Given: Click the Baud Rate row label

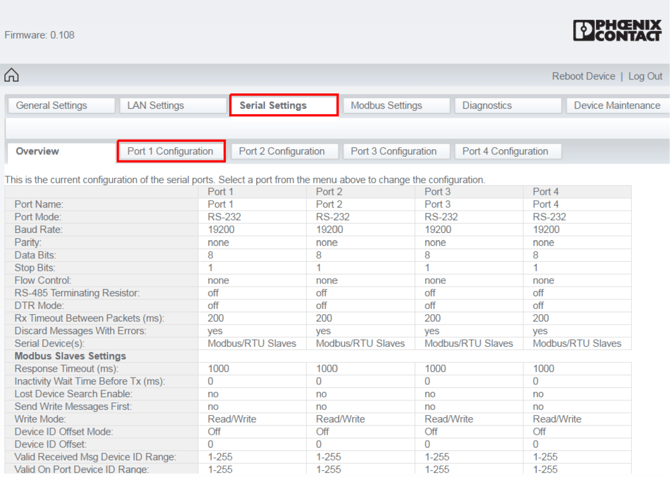Looking at the screenshot, I should 40,230.
